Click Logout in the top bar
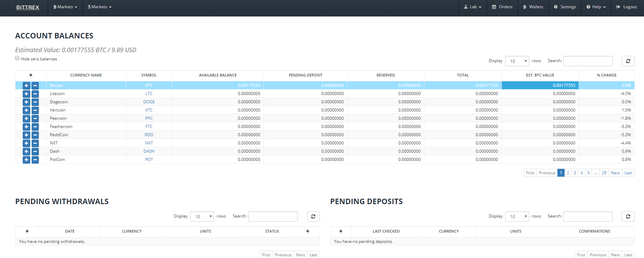Screen dimensions: 644x258 [x=626, y=7]
